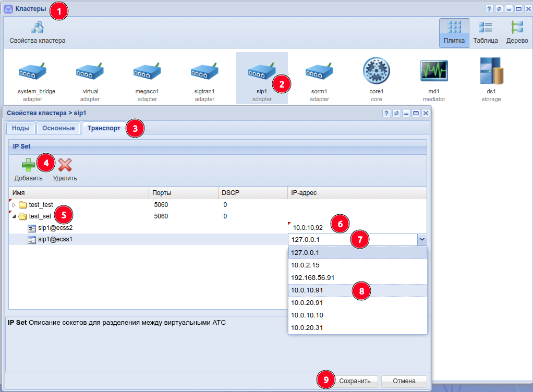Expand the test_test folder node
This screenshot has width=533, height=392.
pyautogui.click(x=14, y=205)
